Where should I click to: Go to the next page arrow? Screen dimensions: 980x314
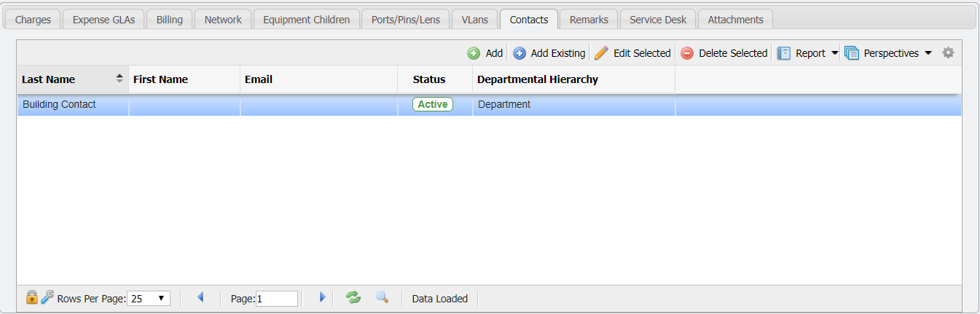[322, 297]
